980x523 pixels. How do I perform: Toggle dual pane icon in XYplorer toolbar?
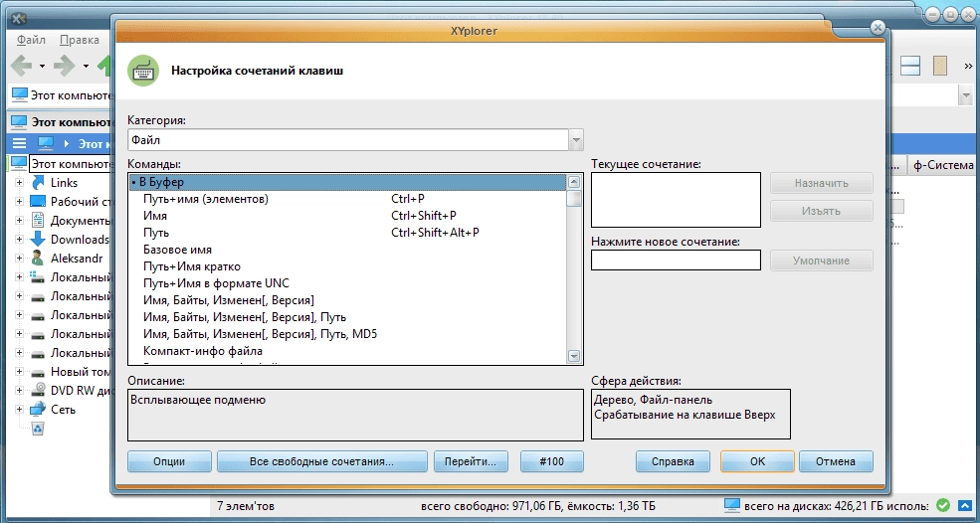(910, 65)
